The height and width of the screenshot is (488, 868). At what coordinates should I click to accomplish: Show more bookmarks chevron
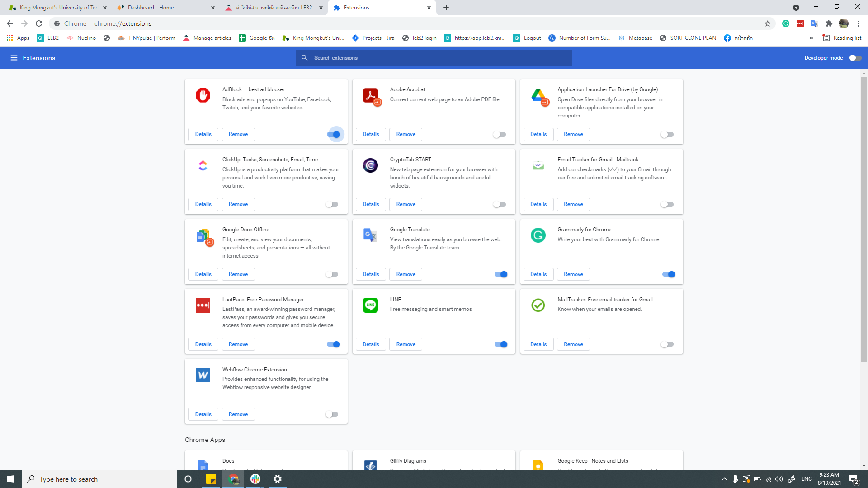[811, 38]
